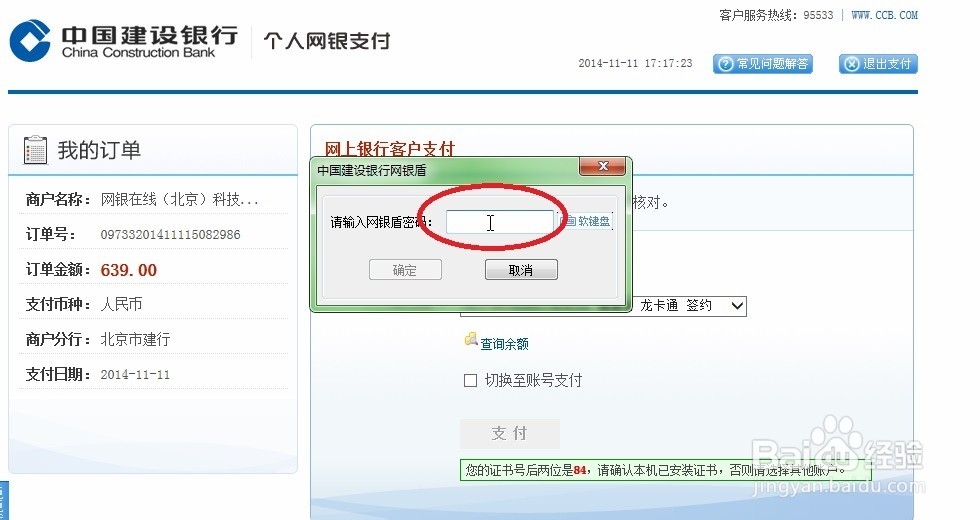Click the order amount 639.00
This screenshot has width=980, height=520.
(x=129, y=270)
